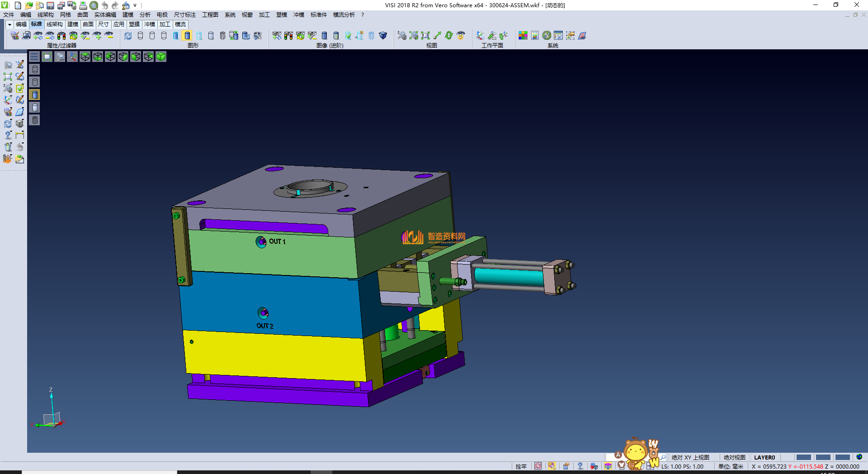868x474 pixels.
Task: Toggle the highlighted shaded cylinder display mode
Action: pos(187,36)
